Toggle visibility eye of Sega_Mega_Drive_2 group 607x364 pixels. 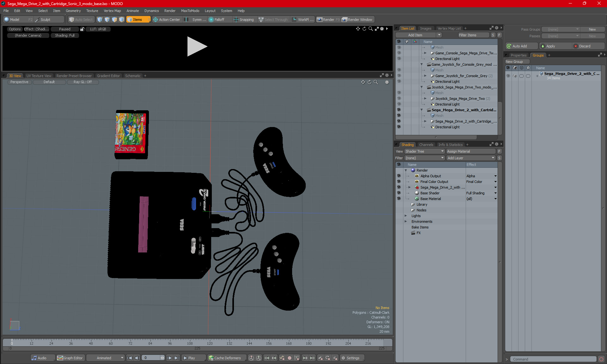click(x=508, y=76)
